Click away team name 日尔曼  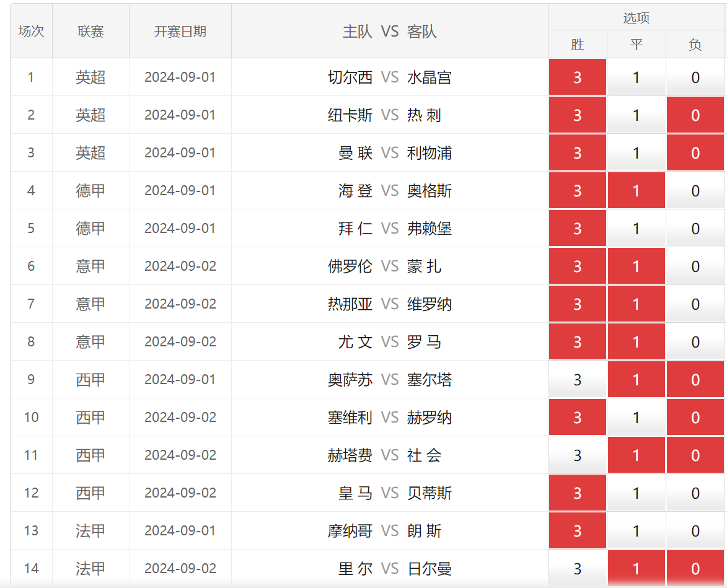pos(430,569)
